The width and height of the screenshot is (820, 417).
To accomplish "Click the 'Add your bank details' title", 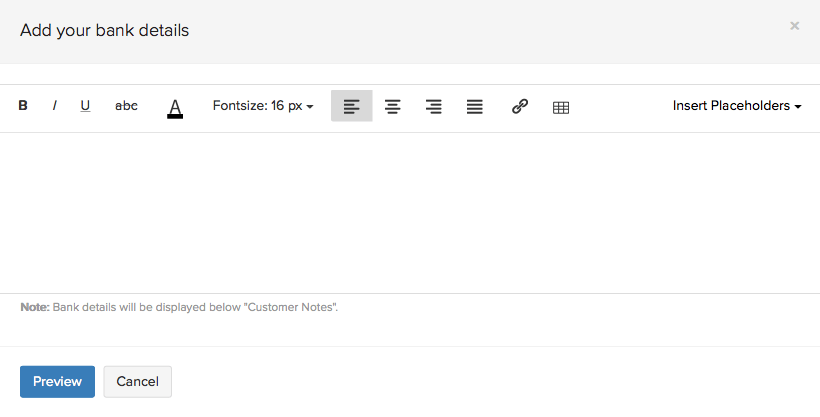I will tap(105, 30).
